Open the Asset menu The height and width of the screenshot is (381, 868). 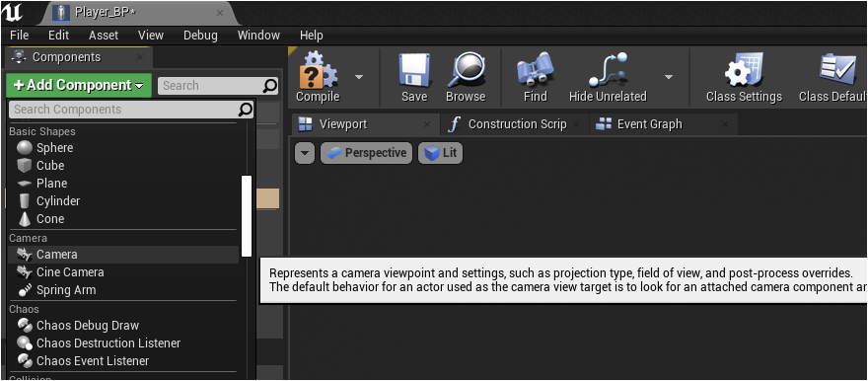[104, 35]
